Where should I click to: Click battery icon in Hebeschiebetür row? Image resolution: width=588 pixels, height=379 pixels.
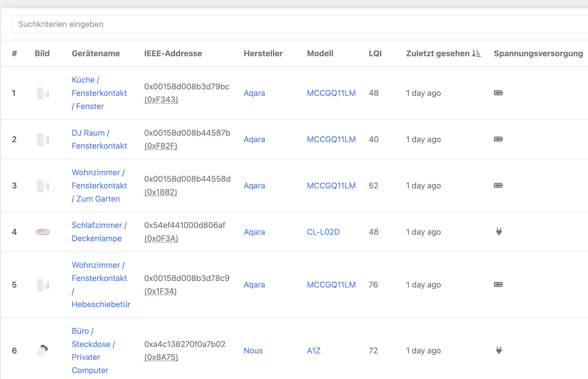tap(498, 285)
